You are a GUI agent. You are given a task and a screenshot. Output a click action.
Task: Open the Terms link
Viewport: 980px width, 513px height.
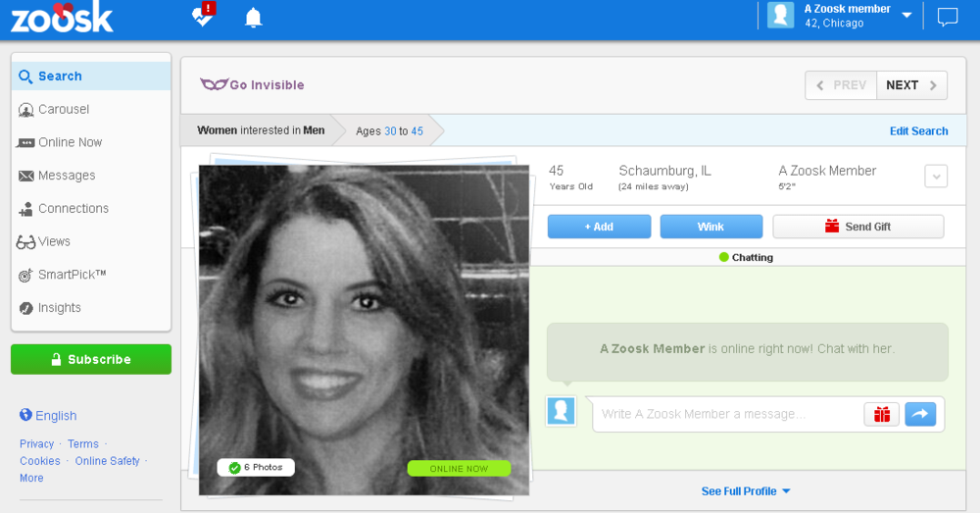[83, 443]
